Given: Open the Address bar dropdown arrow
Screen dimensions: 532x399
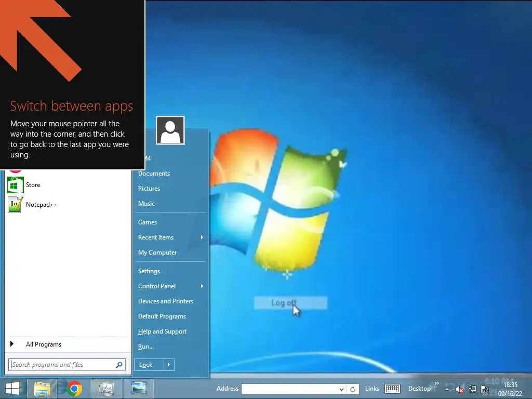Looking at the screenshot, I should point(341,389).
